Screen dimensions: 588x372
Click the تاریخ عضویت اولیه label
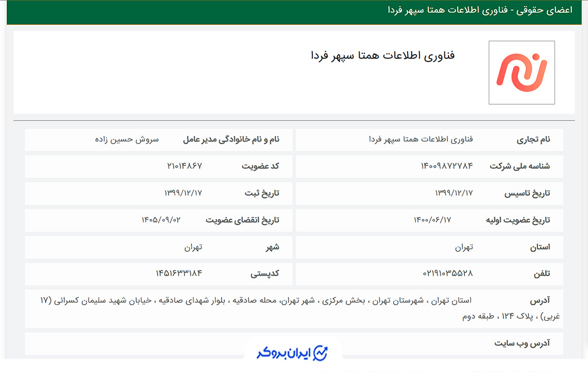[x=518, y=220]
